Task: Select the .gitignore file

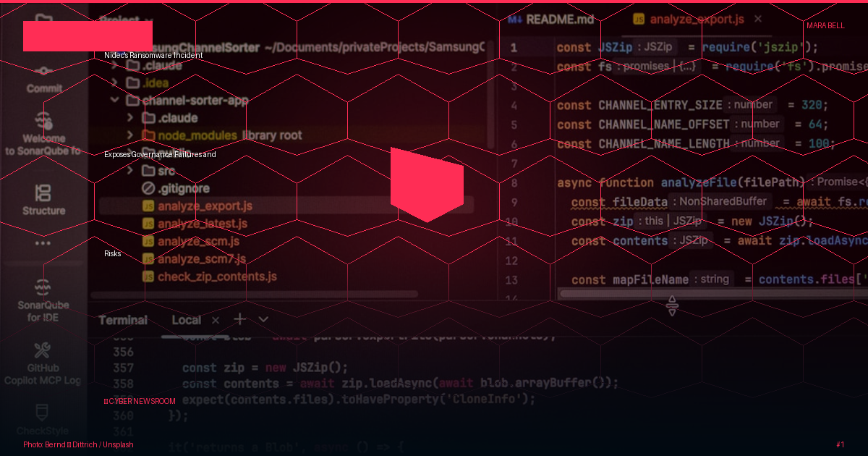Action: pos(184,189)
